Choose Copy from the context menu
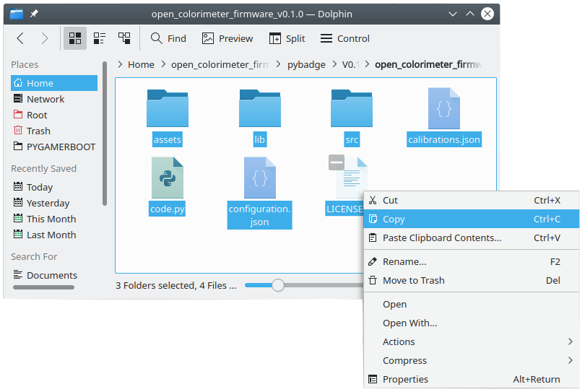 click(x=472, y=219)
